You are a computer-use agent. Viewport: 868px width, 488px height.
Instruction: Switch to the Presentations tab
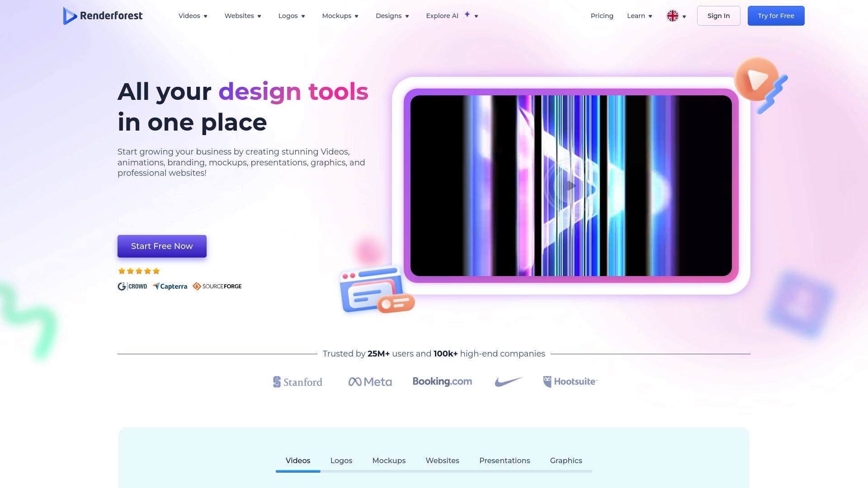(505, 460)
